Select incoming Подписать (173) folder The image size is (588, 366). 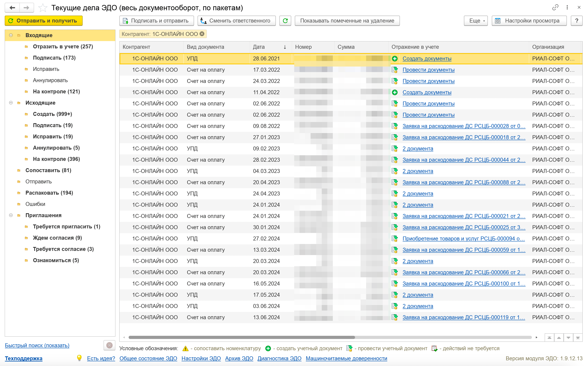pyautogui.click(x=54, y=58)
